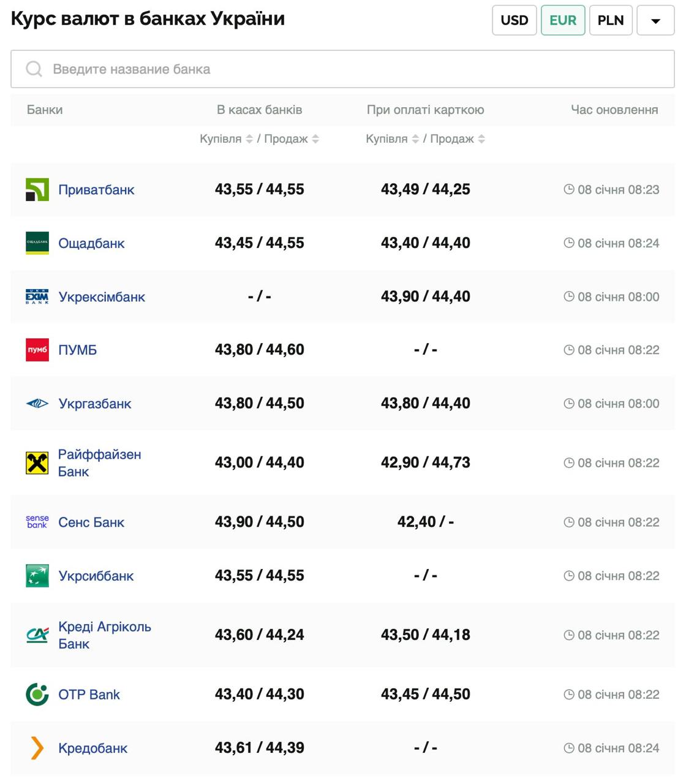
Task: Click the yellow Raiffeisen Bank logo
Action: point(37,463)
